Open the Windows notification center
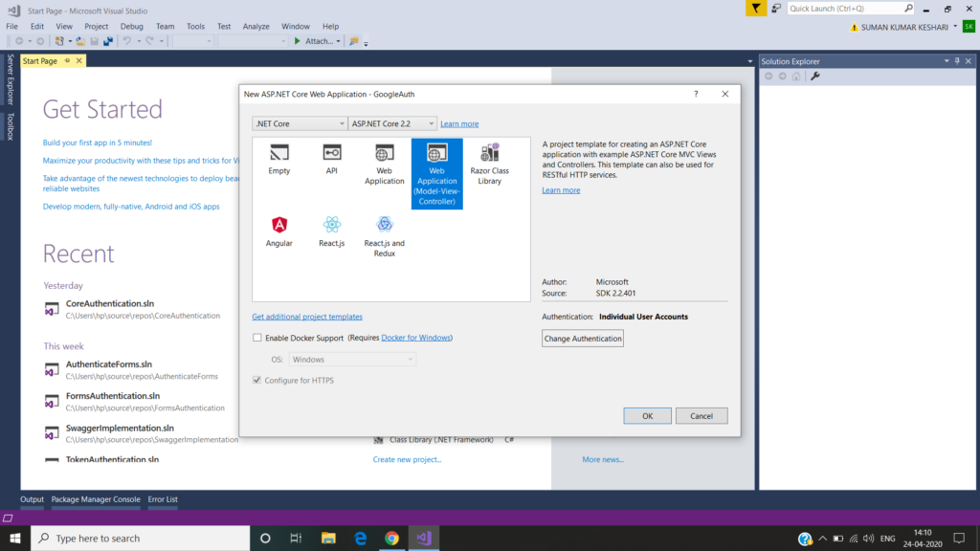 pos(959,539)
